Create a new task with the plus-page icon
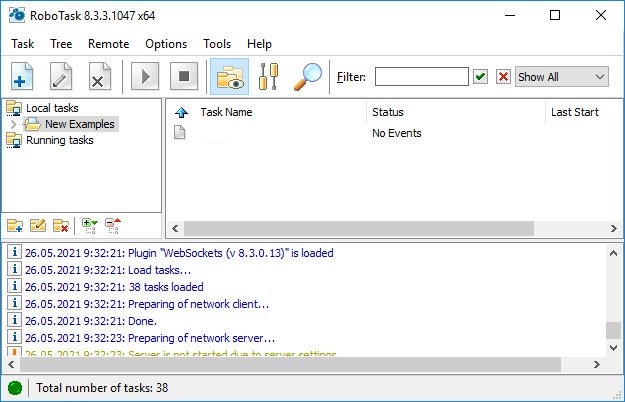 (x=22, y=76)
